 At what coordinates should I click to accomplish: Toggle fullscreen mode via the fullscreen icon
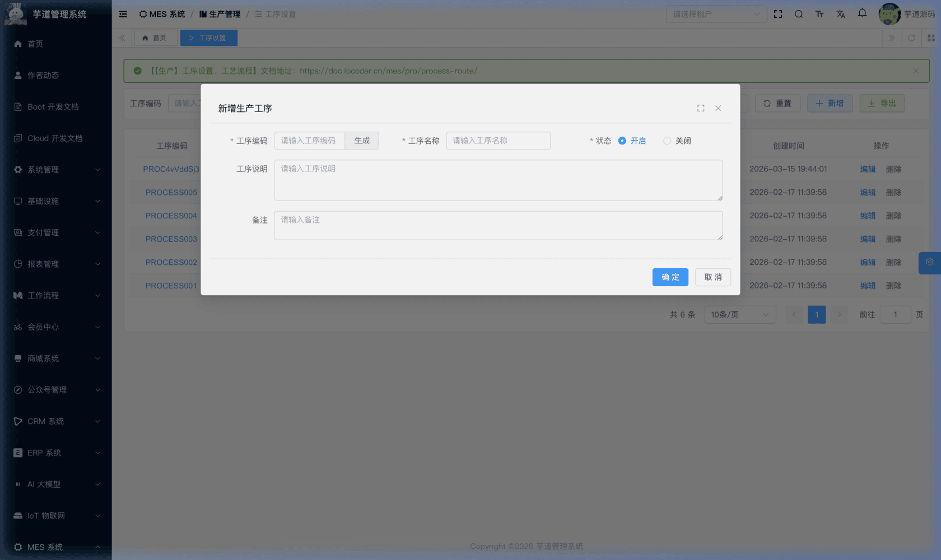coord(778,14)
